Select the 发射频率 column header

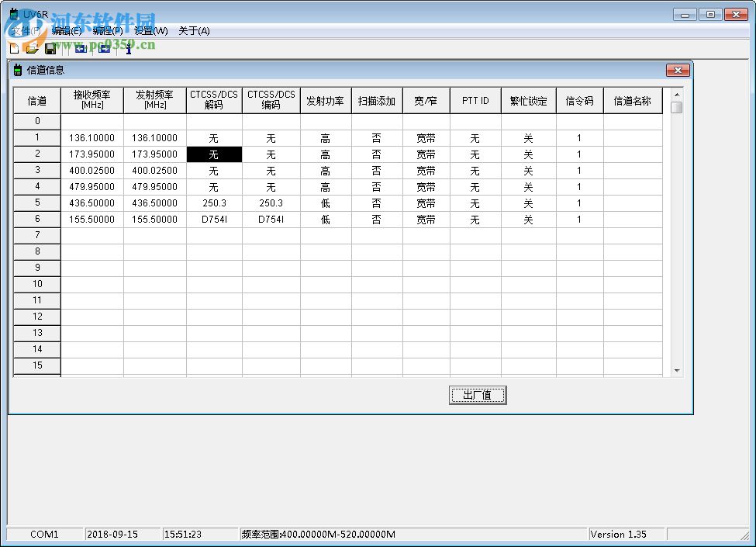coord(155,100)
